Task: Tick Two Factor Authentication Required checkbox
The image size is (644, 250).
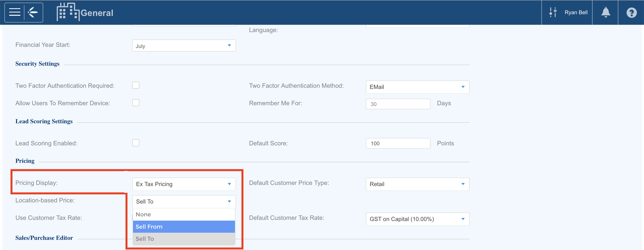Action: (136, 85)
